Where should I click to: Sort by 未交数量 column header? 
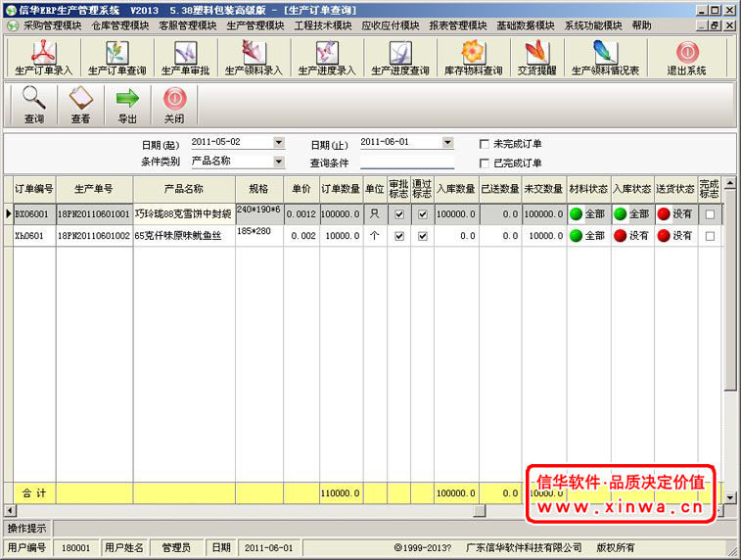(544, 189)
